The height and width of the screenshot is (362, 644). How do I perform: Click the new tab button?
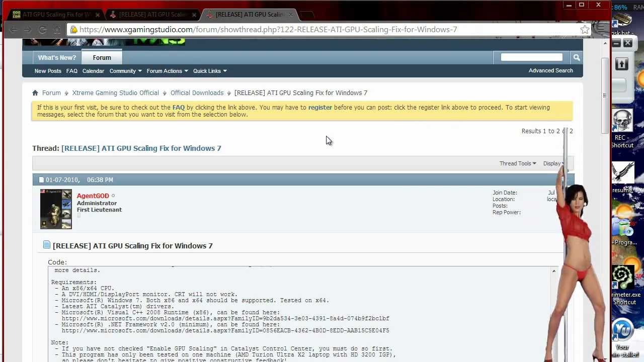tap(307, 15)
